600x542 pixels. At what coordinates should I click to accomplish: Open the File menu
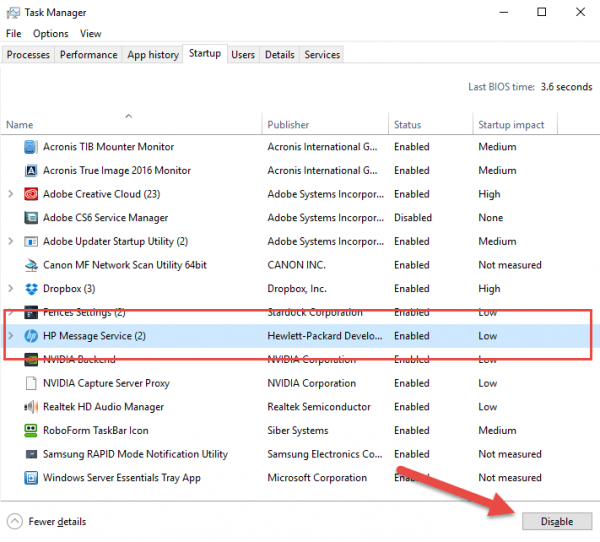13,34
